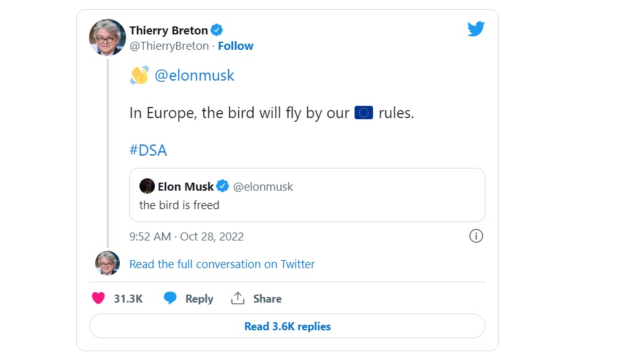644x353 pixels.
Task: Click the Twitter bird logo
Action: pos(476,29)
